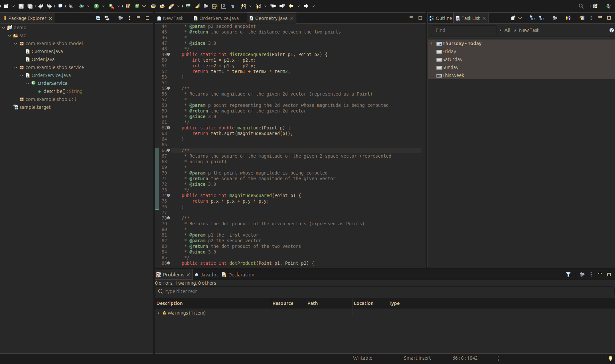Click the yellow Back navigation arrow
Viewport: 615px width, 364px height.
point(291,6)
